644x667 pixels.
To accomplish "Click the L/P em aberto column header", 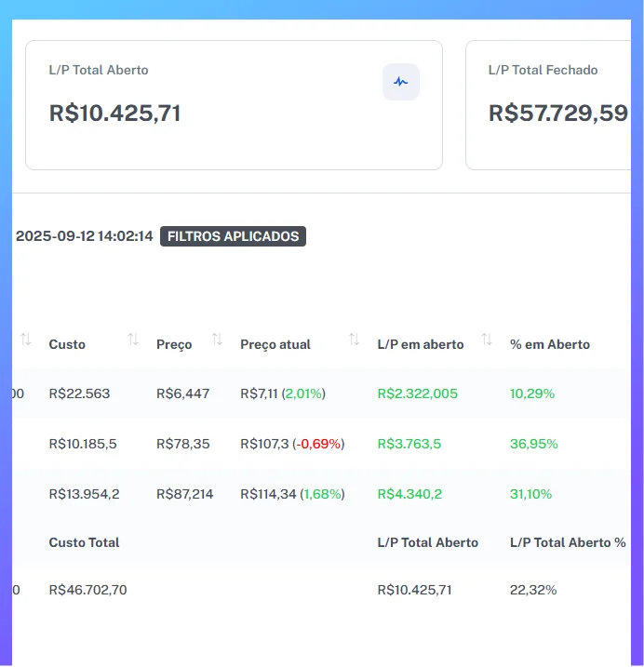I will pos(421,344).
